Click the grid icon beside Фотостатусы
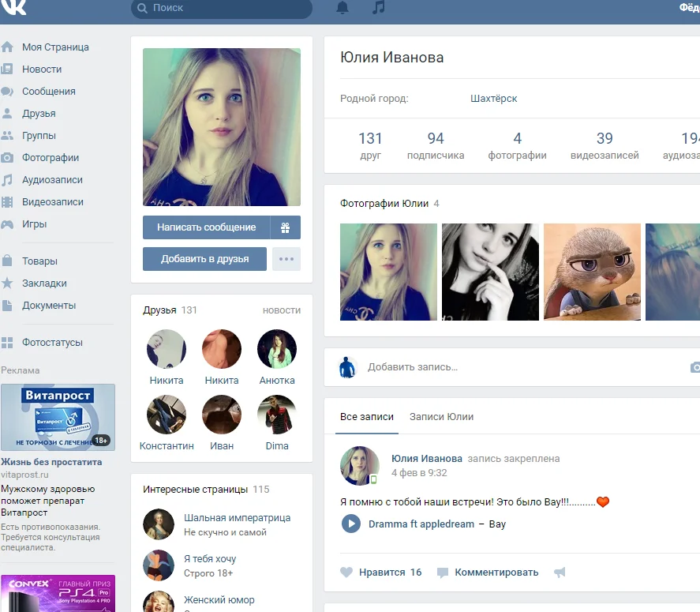Viewport: 700px width, 612px height. click(7, 343)
